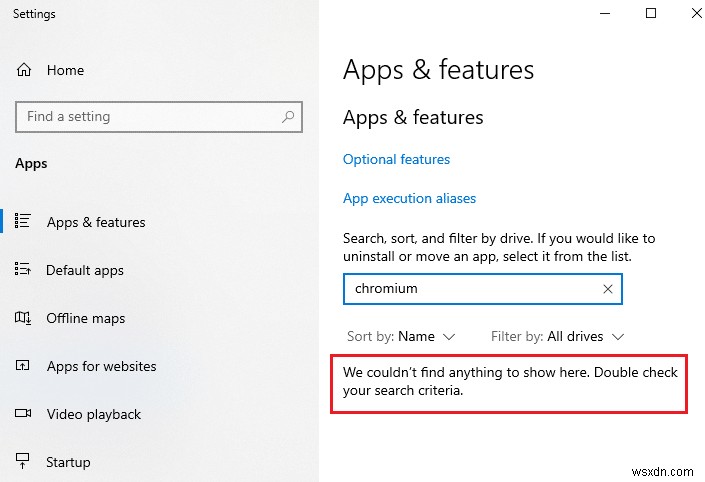This screenshot has width=705, height=482.
Task: Click the Video playback camera icon
Action: click(23, 414)
